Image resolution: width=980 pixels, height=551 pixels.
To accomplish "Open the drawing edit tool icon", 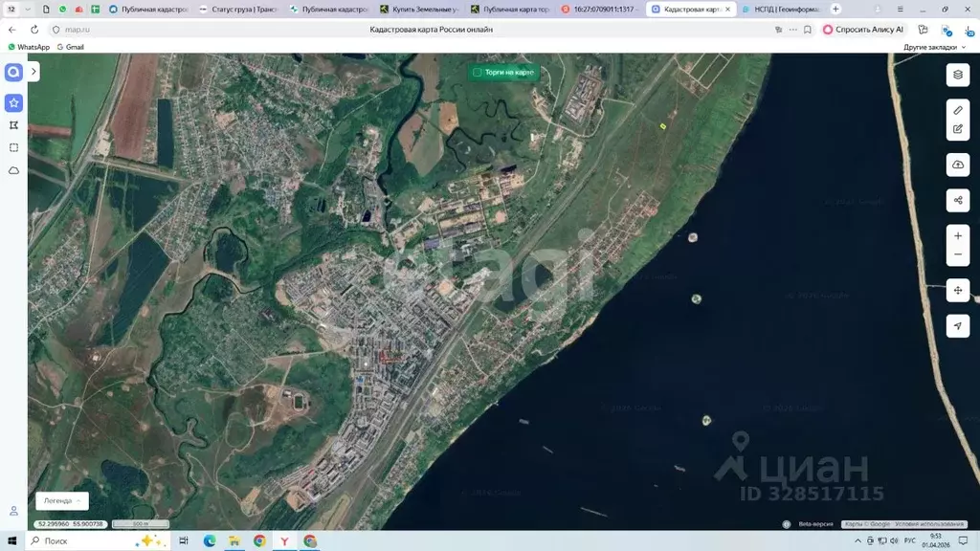I will click(958, 127).
